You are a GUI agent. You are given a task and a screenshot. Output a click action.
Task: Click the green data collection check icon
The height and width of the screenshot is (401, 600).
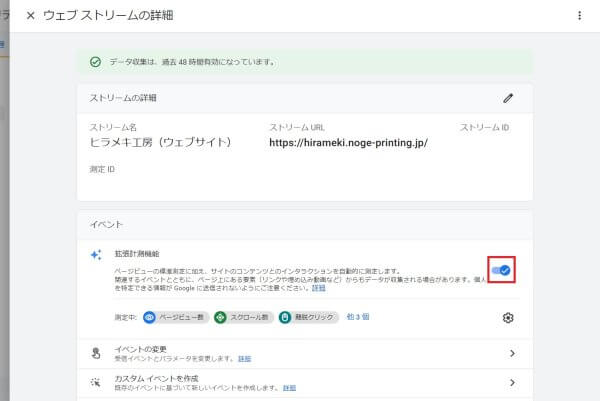tap(95, 62)
